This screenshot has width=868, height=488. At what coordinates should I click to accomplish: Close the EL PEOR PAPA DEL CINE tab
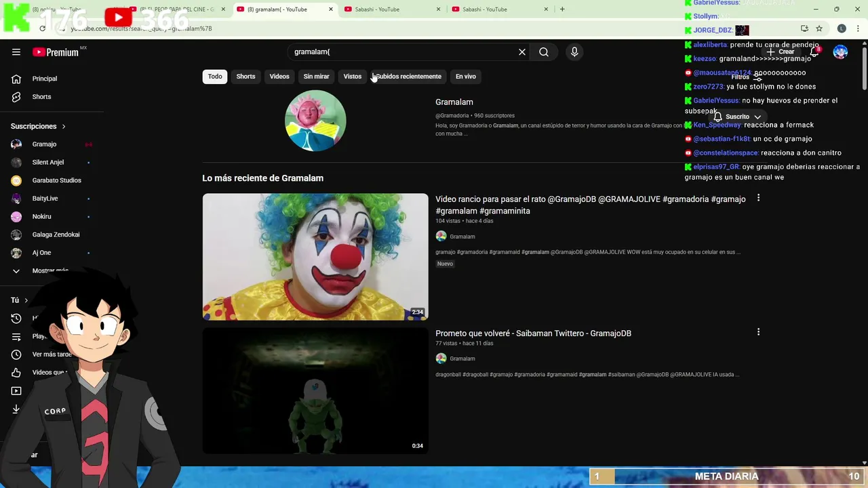[x=223, y=9]
